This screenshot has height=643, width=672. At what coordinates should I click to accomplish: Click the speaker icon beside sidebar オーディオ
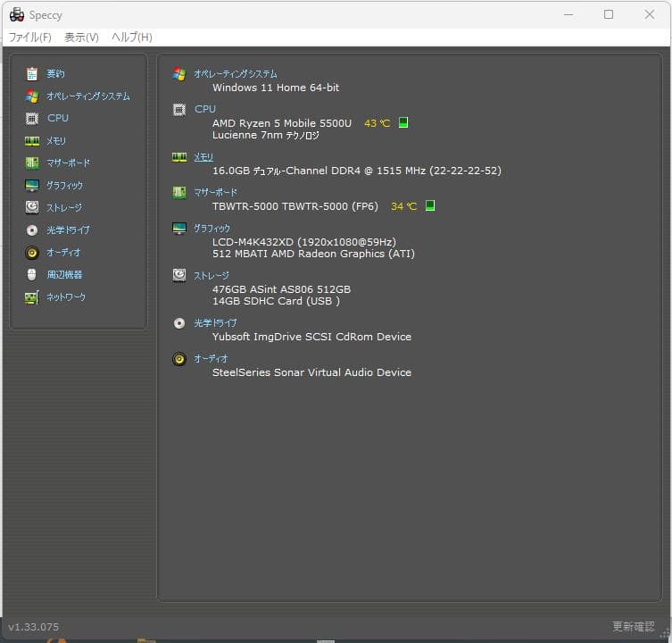32,253
